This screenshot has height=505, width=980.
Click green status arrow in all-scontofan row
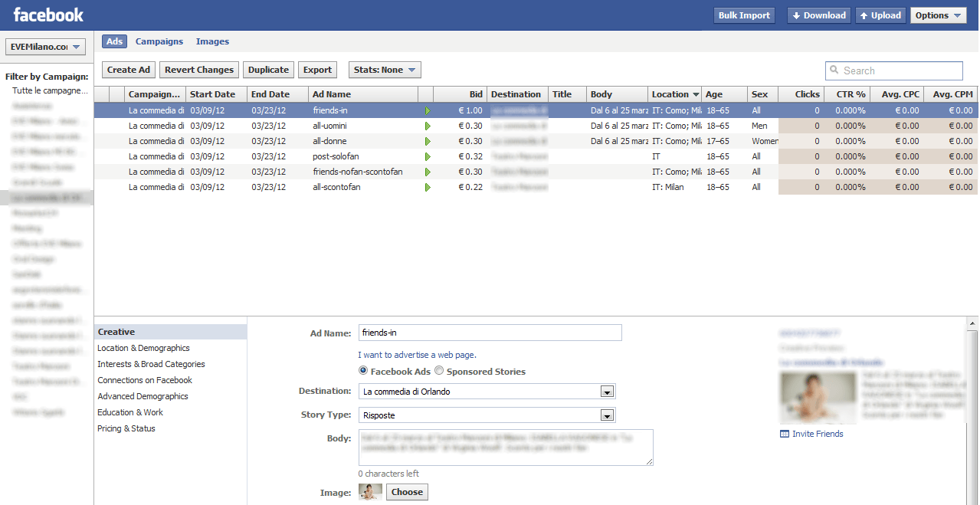[x=428, y=188]
